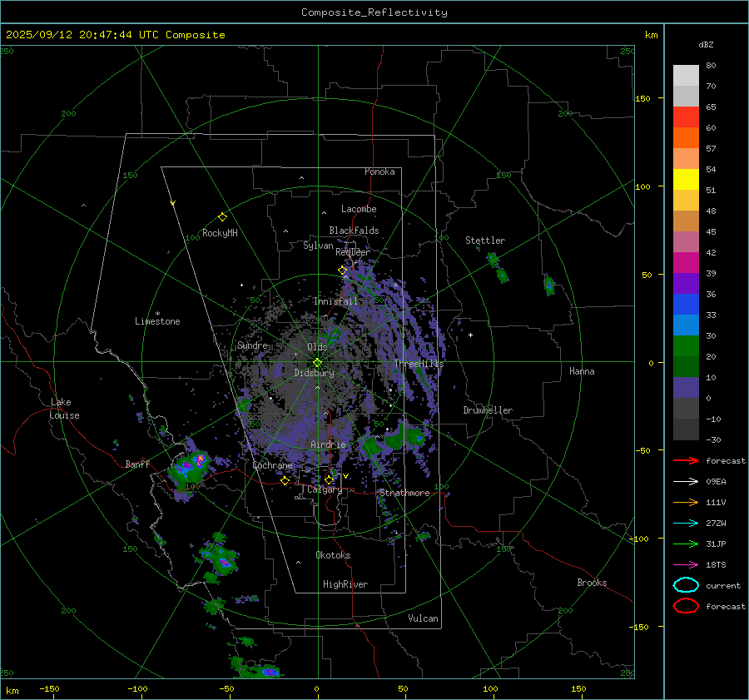Click the dBZ legend heading
This screenshot has height=700, width=749.
pos(706,44)
